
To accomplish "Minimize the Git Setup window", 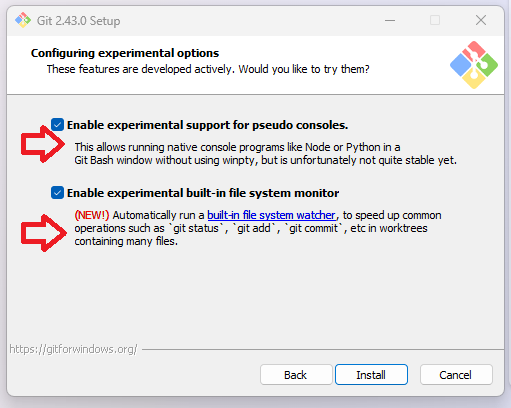I will 390,21.
